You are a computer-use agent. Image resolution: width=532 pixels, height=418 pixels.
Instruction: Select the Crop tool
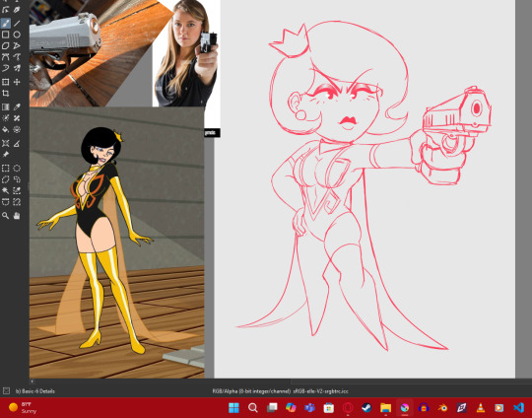(x=6, y=93)
